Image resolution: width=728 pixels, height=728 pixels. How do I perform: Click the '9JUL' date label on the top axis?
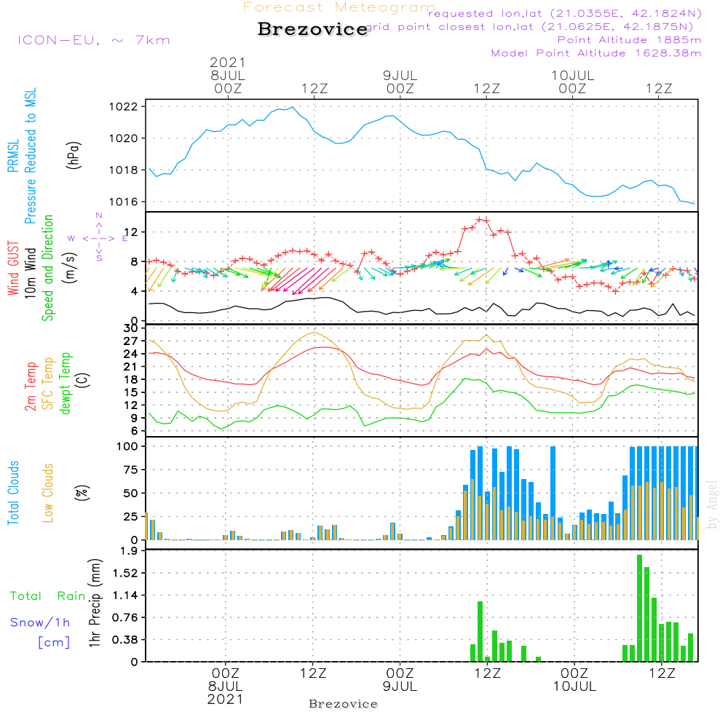[400, 75]
